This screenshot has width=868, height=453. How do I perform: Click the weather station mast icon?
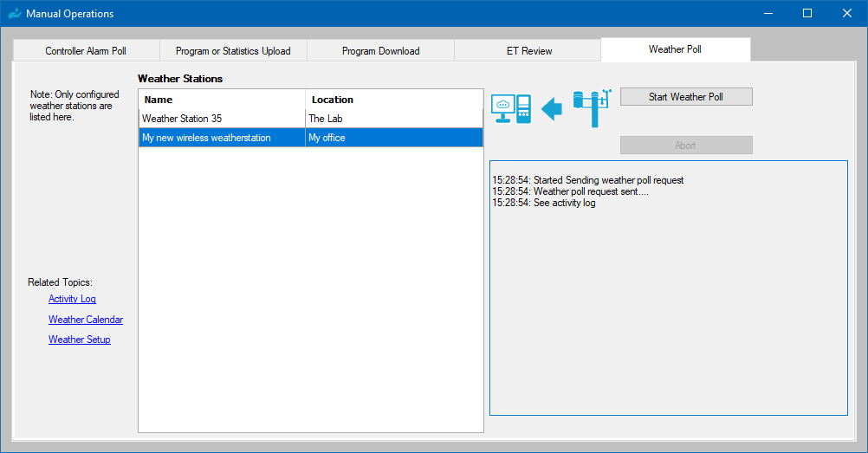click(593, 108)
